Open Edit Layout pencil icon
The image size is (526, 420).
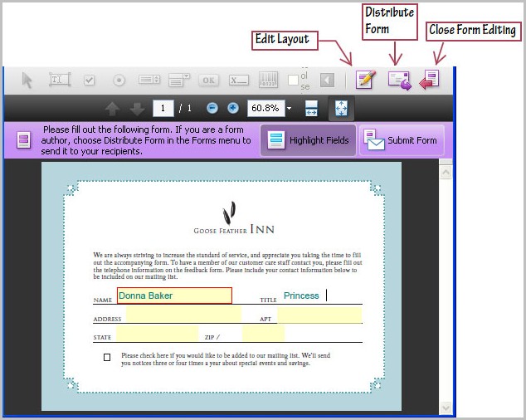click(x=366, y=80)
